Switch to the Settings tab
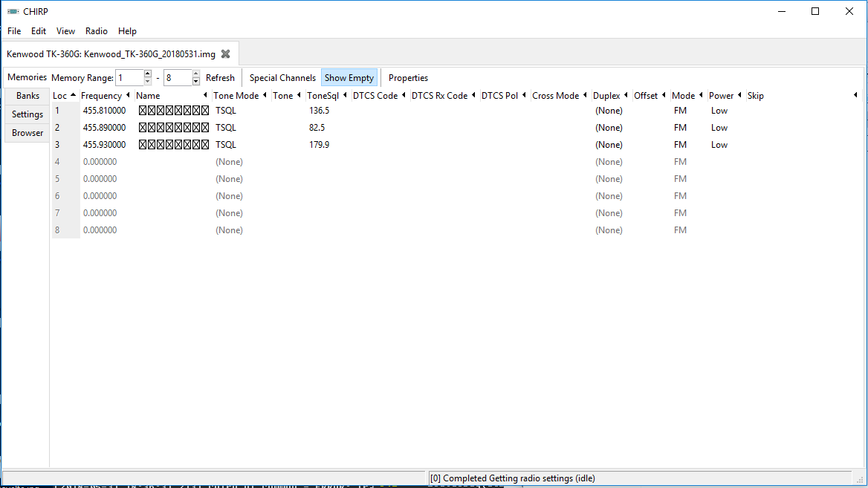Viewport: 868px width, 488px height. pos(27,114)
